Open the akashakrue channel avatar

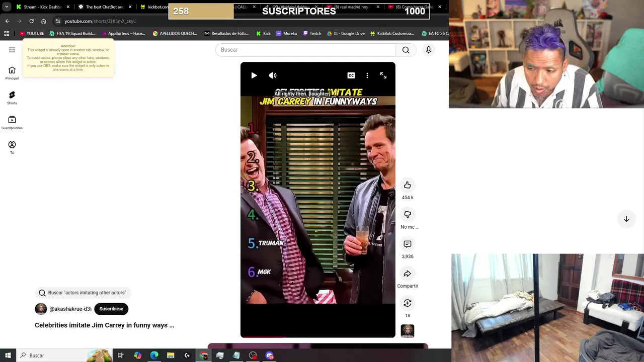[41, 309]
